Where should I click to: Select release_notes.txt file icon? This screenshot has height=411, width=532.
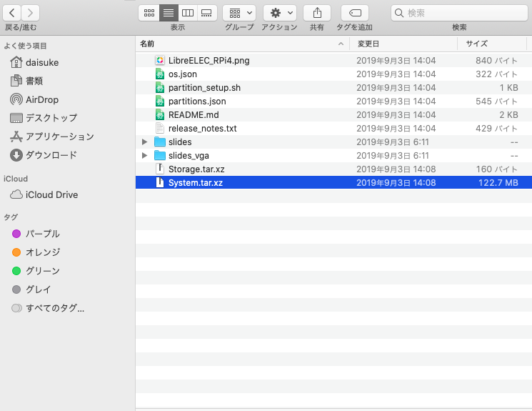[x=160, y=129]
